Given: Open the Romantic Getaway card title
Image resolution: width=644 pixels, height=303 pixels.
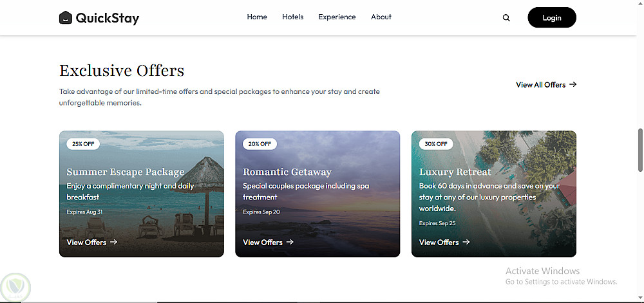Looking at the screenshot, I should (x=287, y=172).
